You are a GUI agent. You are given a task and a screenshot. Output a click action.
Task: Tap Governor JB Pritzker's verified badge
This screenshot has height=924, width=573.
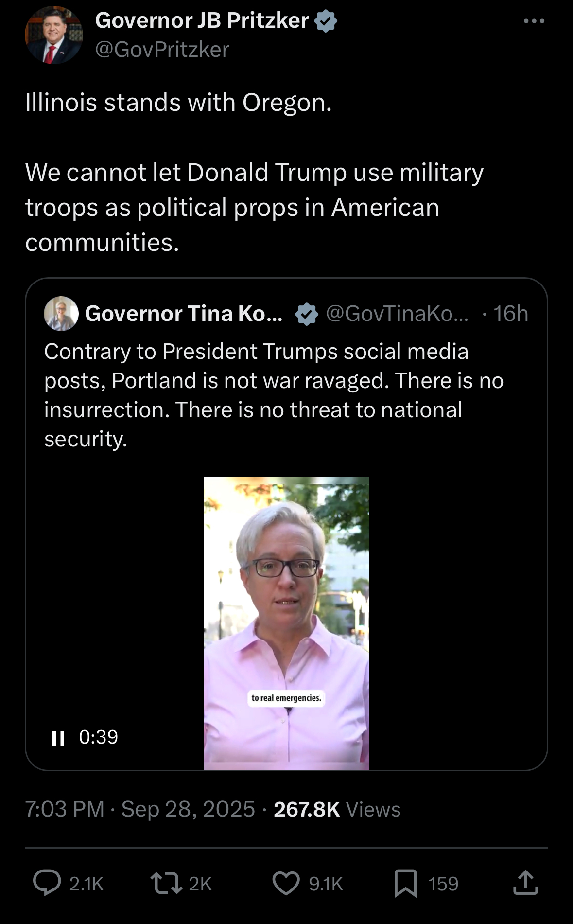click(326, 21)
